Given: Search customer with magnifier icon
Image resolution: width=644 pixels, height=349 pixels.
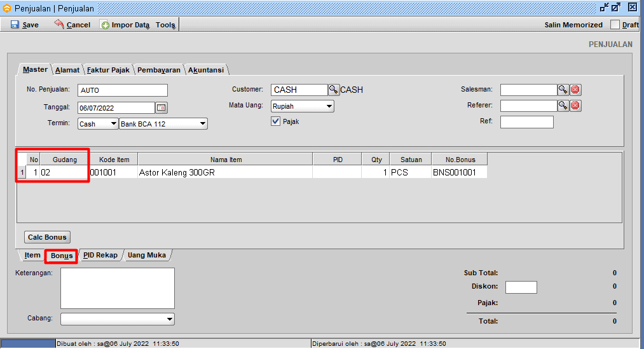Looking at the screenshot, I should coord(334,90).
